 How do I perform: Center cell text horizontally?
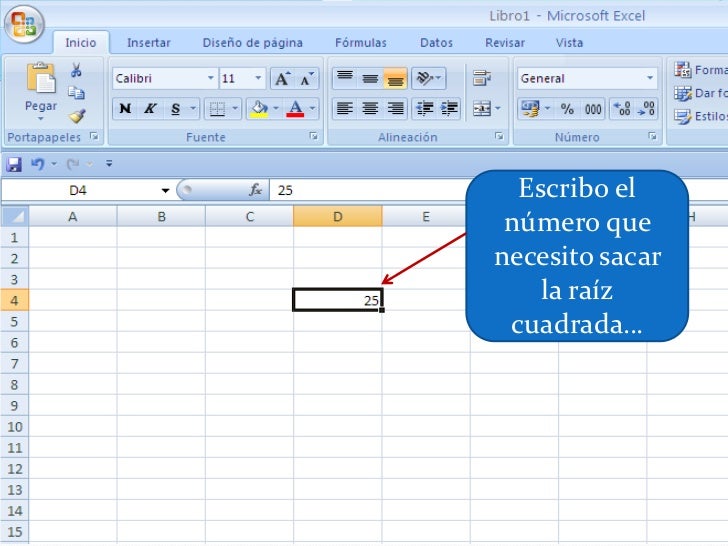pyautogui.click(x=370, y=109)
